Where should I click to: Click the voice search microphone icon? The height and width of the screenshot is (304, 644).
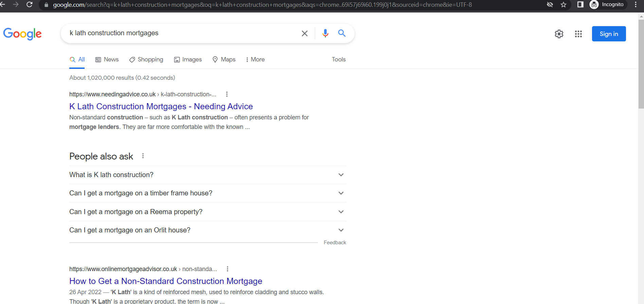coord(325,33)
